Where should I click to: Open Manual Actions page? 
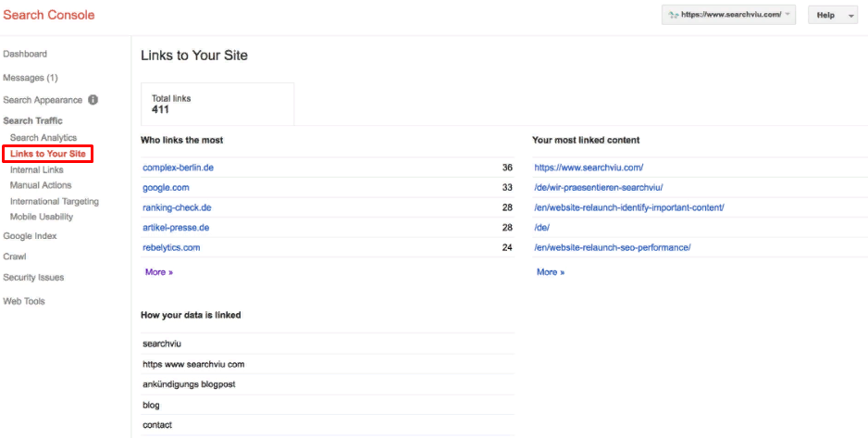pyautogui.click(x=41, y=185)
